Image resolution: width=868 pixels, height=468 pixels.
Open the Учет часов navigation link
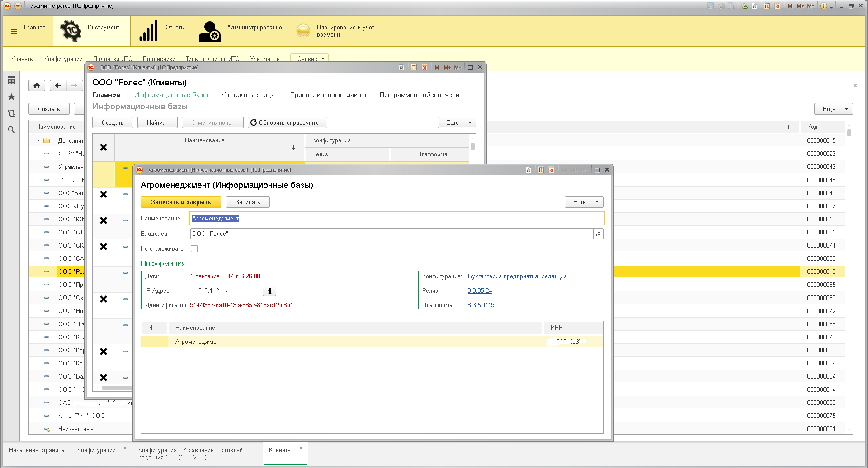265,59
